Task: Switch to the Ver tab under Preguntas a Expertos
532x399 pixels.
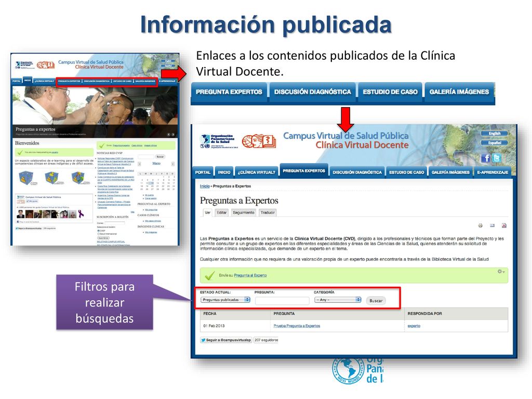Action: pyautogui.click(x=208, y=212)
